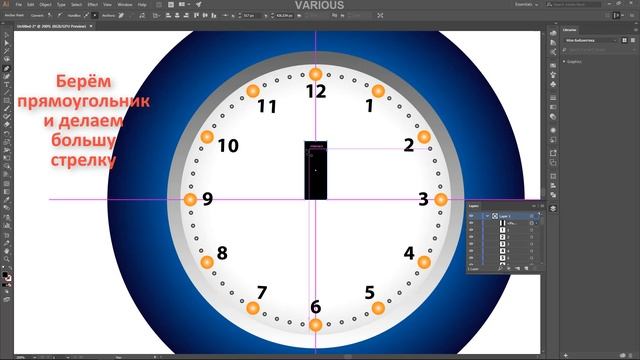Click the GPU performance rocket icon

[x=199, y=4]
